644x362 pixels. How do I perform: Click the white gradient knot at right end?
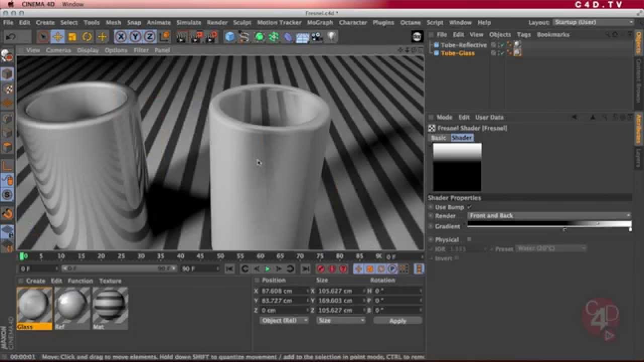click(630, 229)
